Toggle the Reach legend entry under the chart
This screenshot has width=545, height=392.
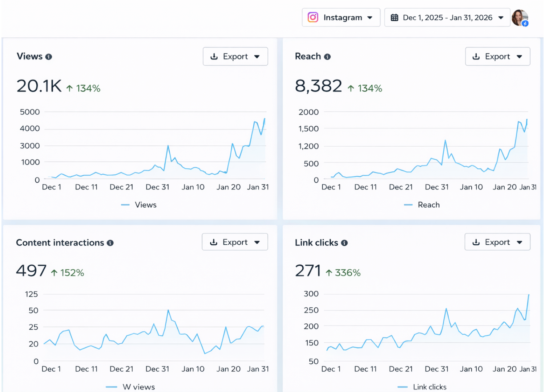pos(422,205)
